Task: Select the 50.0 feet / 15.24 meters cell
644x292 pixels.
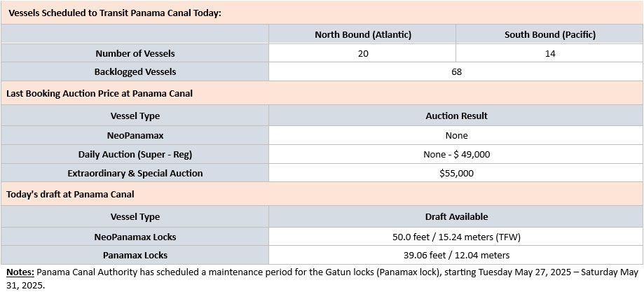Action: (x=456, y=237)
